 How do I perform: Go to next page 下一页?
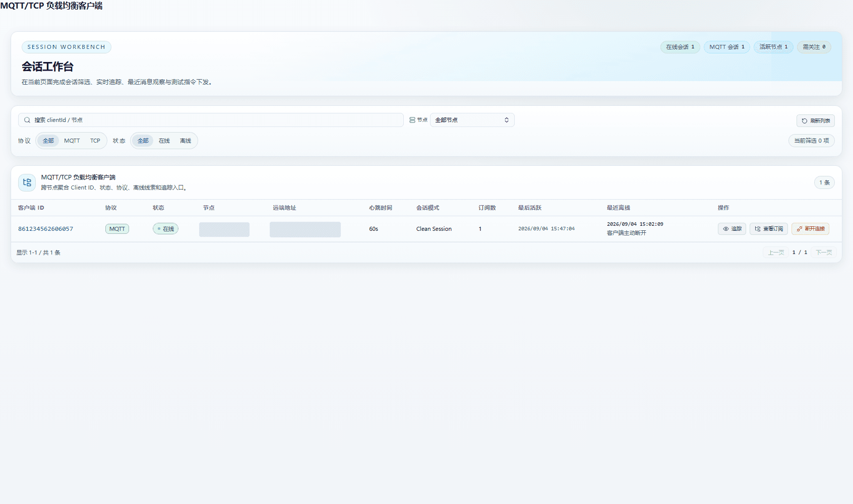coord(824,253)
